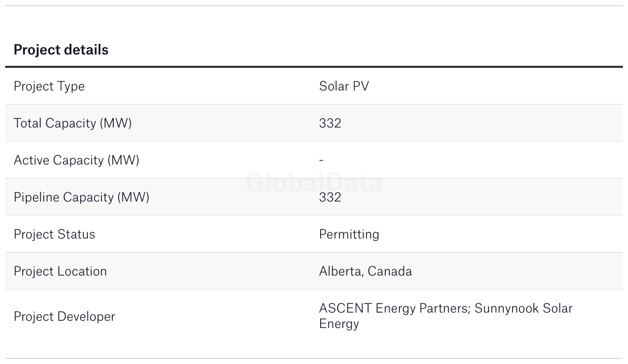Click the Total Capacity value 332

330,123
